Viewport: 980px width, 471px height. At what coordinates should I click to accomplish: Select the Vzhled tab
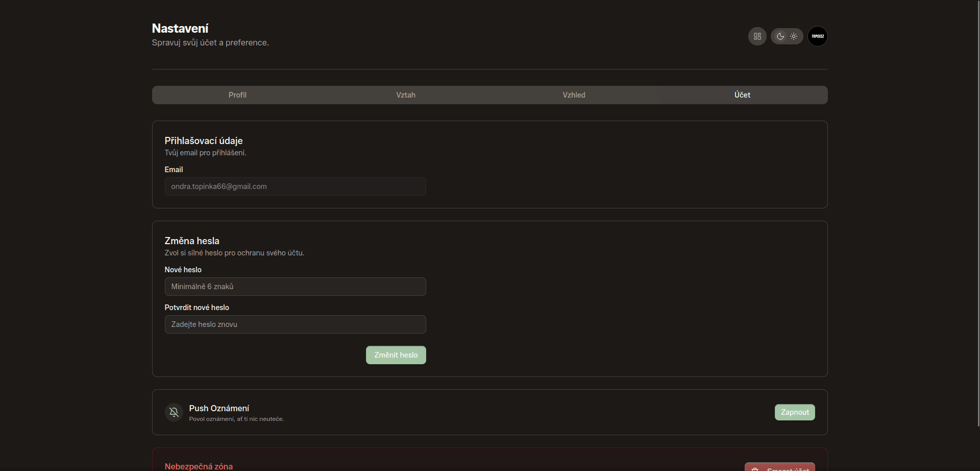pos(574,95)
